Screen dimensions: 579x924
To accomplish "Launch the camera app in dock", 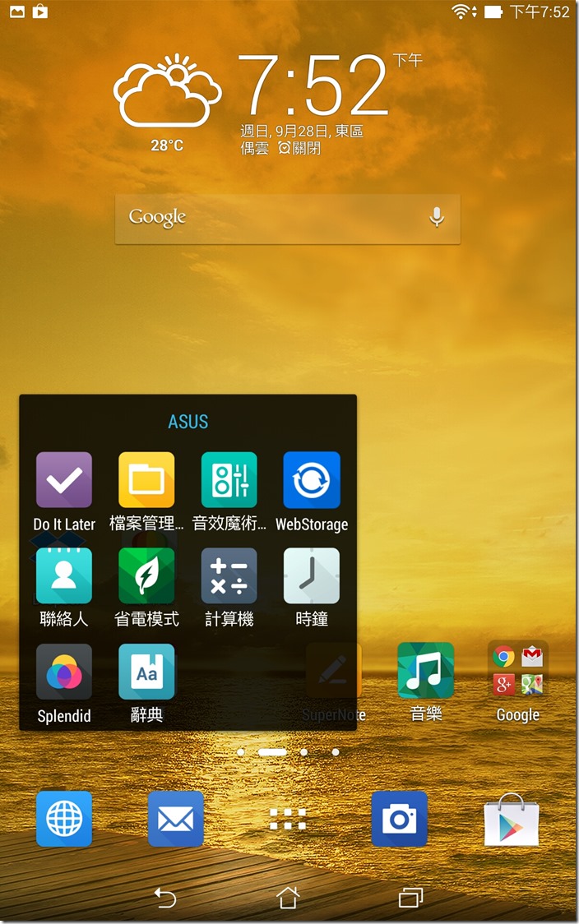I will click(x=399, y=819).
